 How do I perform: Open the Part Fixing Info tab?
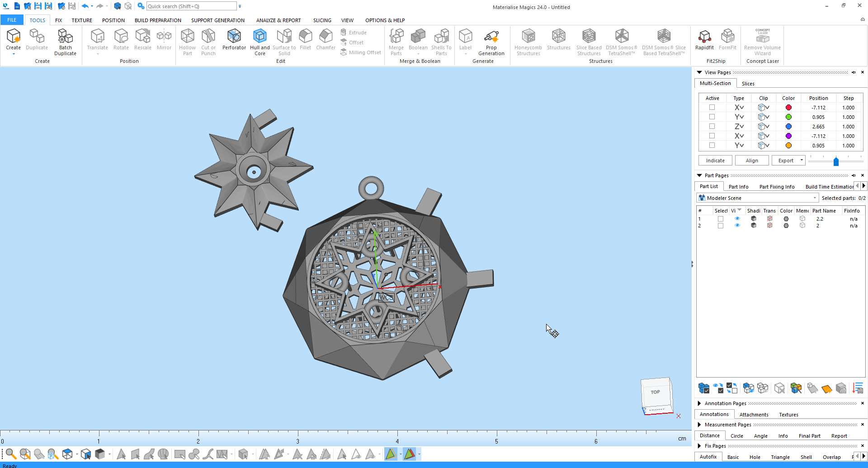777,187
